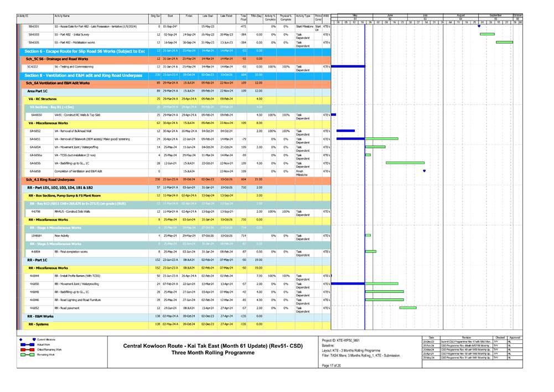Select the blue bar for S6 Testing and Commissioning

click(347, 66)
